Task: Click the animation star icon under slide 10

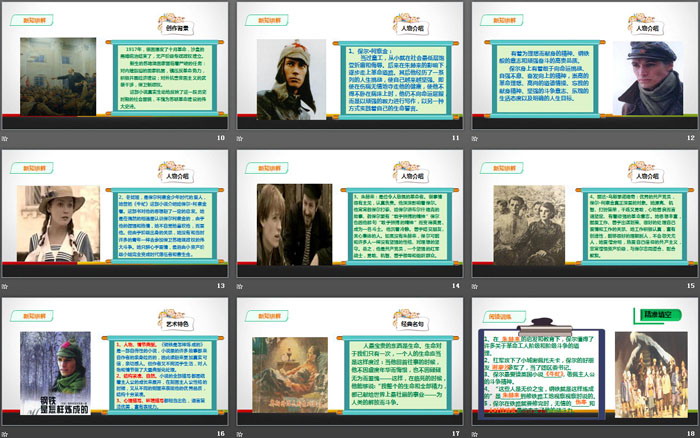Action: coord(5,138)
